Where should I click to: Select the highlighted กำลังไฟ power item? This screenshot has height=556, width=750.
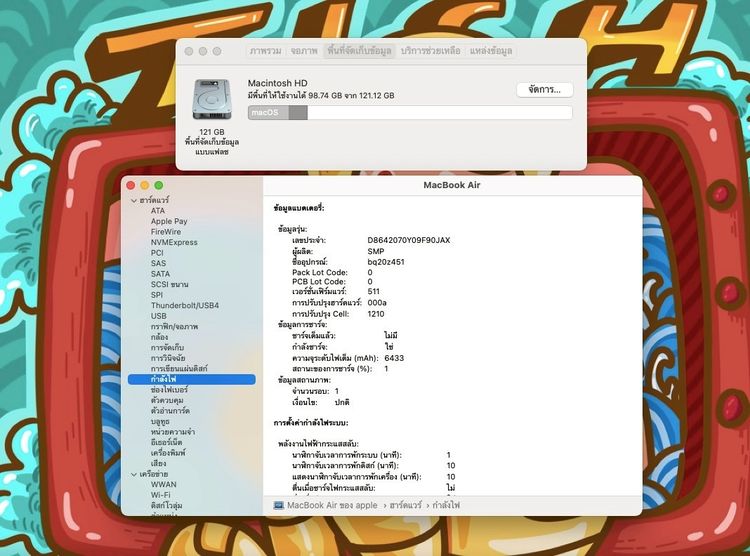(x=192, y=379)
